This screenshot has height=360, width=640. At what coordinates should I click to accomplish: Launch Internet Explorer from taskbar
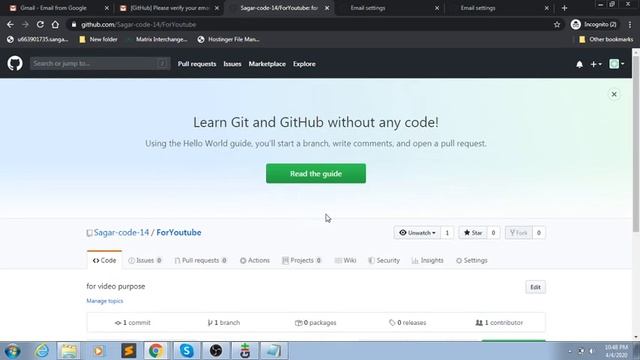tap(42, 351)
